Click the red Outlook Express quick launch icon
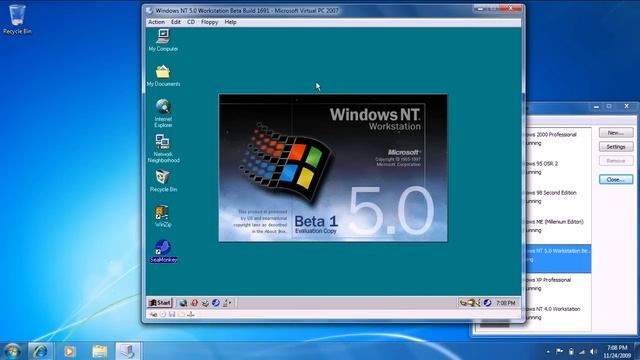This screenshot has height=360, width=640. (194, 303)
